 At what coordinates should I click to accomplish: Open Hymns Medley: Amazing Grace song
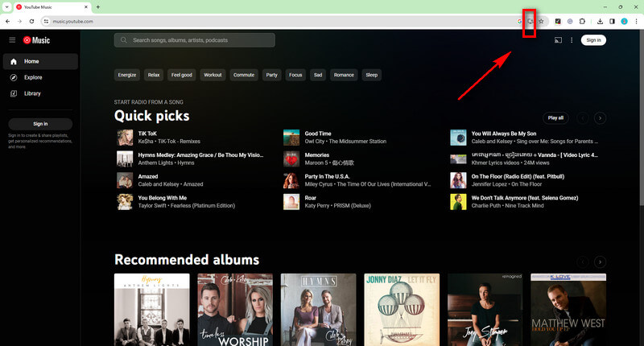click(x=200, y=155)
